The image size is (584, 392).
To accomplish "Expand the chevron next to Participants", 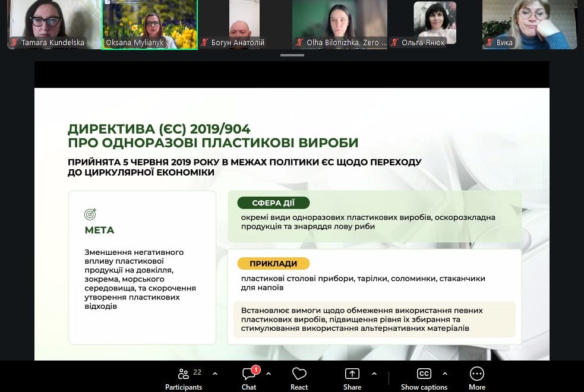I will [x=215, y=374].
